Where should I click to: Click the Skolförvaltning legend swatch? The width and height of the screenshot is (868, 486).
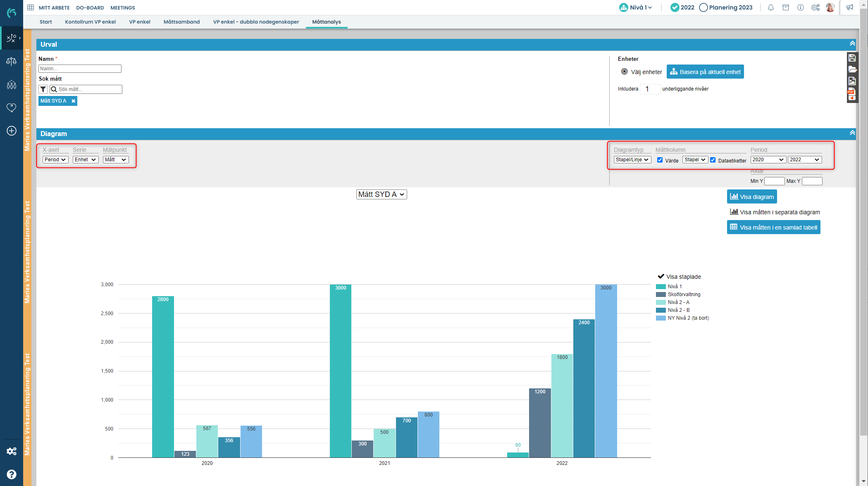pos(661,294)
